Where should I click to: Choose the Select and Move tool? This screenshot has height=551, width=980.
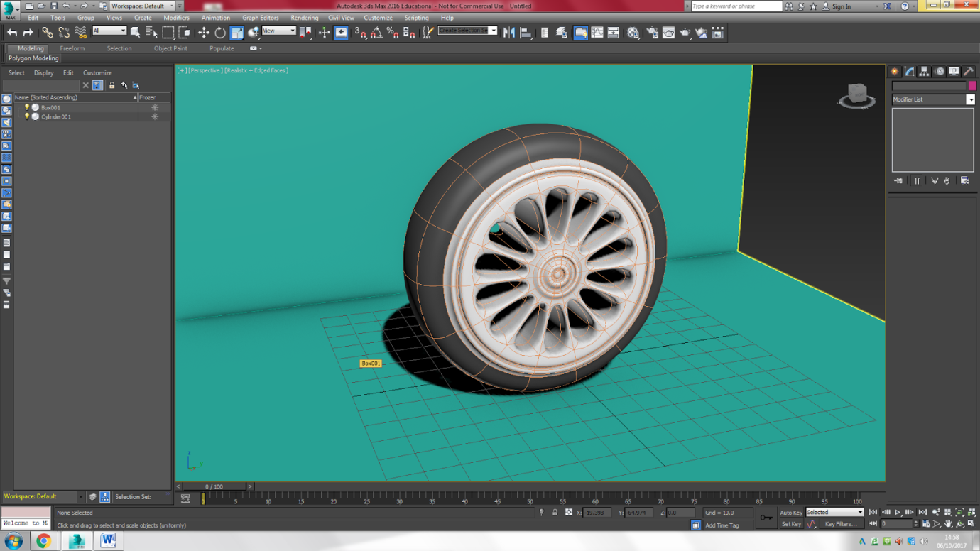coord(204,32)
